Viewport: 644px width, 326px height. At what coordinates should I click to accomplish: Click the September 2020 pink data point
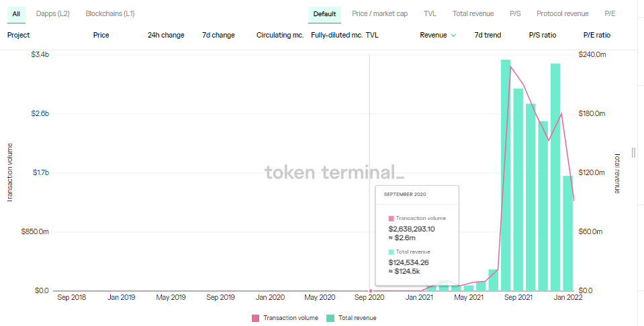[x=371, y=290]
